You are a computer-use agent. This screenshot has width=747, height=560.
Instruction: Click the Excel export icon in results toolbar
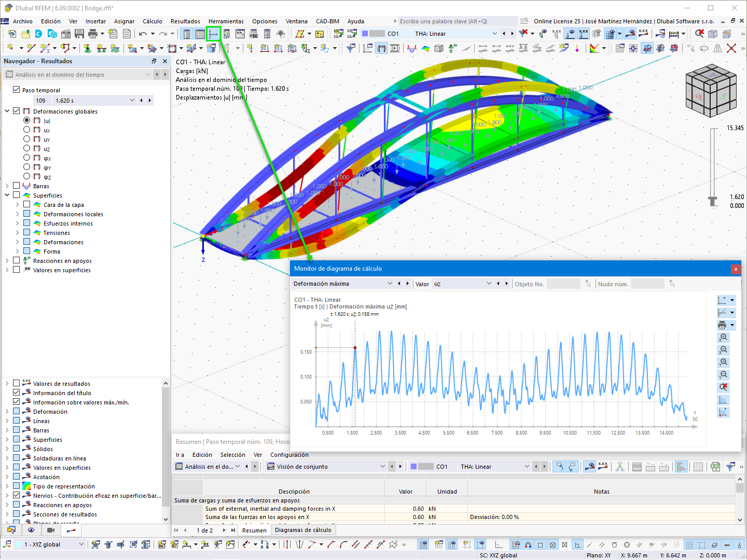715,467
